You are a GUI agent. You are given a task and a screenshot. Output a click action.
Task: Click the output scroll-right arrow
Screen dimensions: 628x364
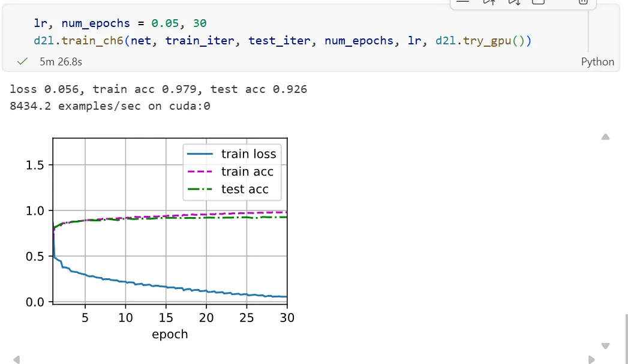(591, 360)
